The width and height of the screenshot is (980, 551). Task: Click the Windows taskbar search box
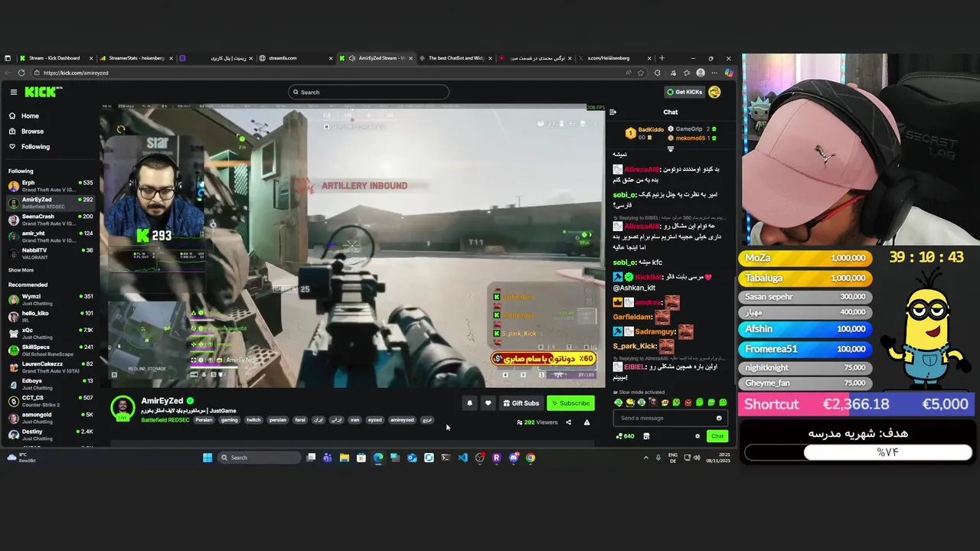click(x=260, y=458)
